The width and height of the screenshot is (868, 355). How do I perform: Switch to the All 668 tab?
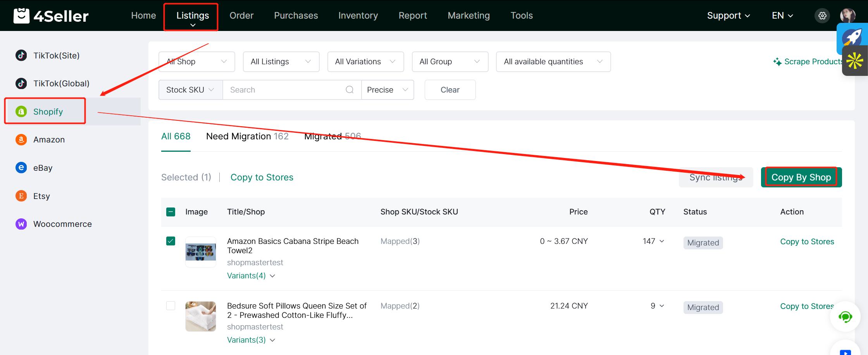(176, 136)
